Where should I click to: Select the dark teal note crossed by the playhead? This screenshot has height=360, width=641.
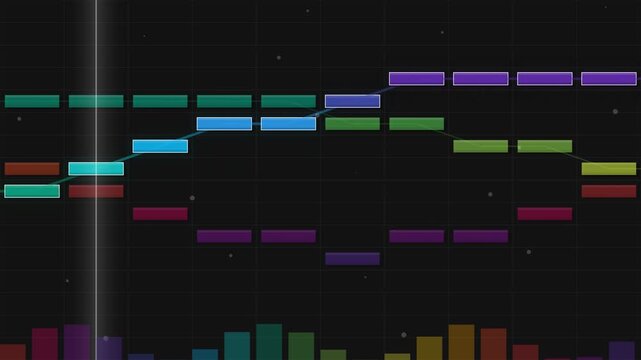(96, 101)
